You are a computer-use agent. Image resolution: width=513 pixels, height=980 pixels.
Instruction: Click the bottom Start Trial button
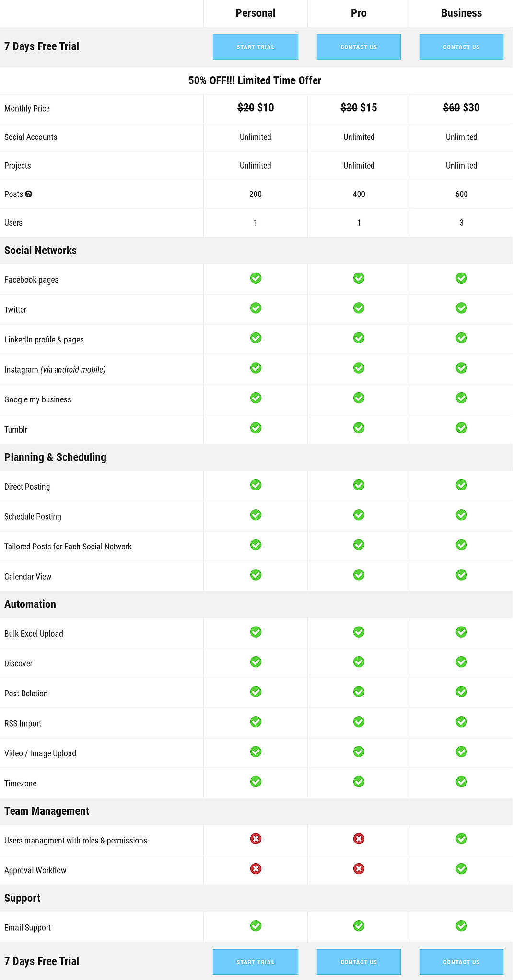[x=256, y=962]
